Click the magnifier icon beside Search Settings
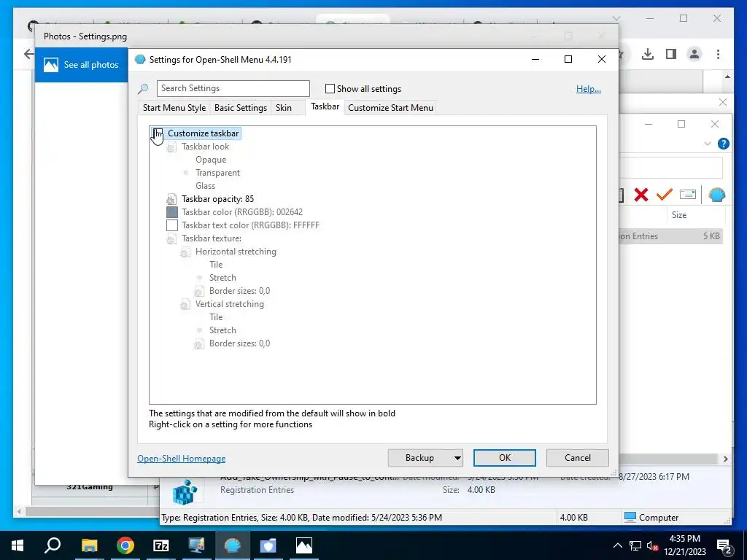Viewport: 747px width, 560px height. click(143, 88)
